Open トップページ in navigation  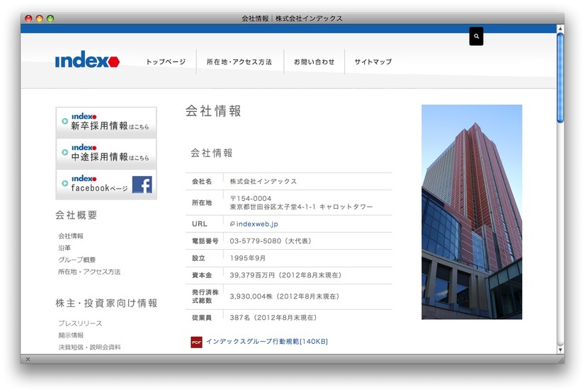[x=166, y=62]
